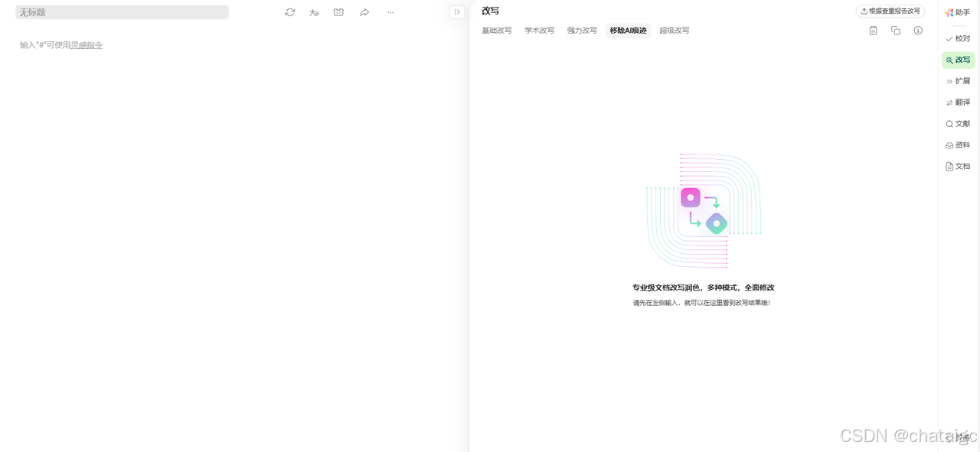
Task: Select the 改写 rewrite tool in sidebar
Action: [x=958, y=60]
